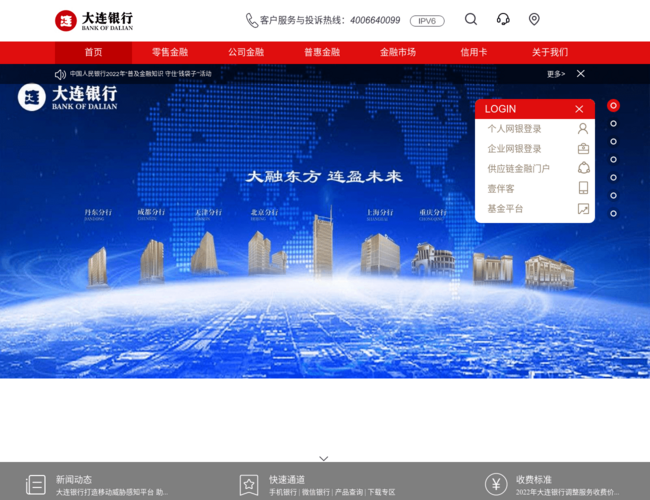
Task: Click 个人网银登录 login link
Action: 514,129
